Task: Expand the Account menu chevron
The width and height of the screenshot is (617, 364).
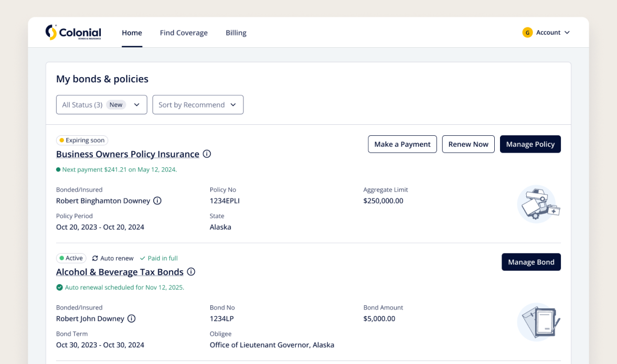Action: coord(567,33)
